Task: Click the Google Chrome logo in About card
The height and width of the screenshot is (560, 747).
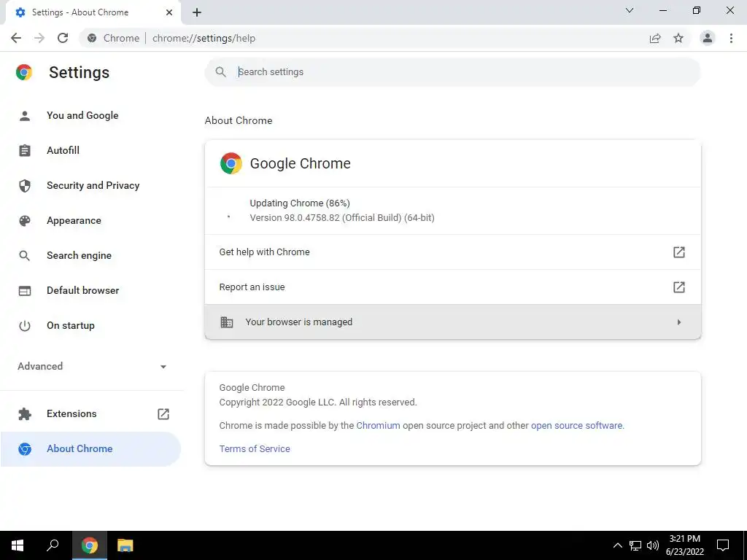Action: coord(231,163)
